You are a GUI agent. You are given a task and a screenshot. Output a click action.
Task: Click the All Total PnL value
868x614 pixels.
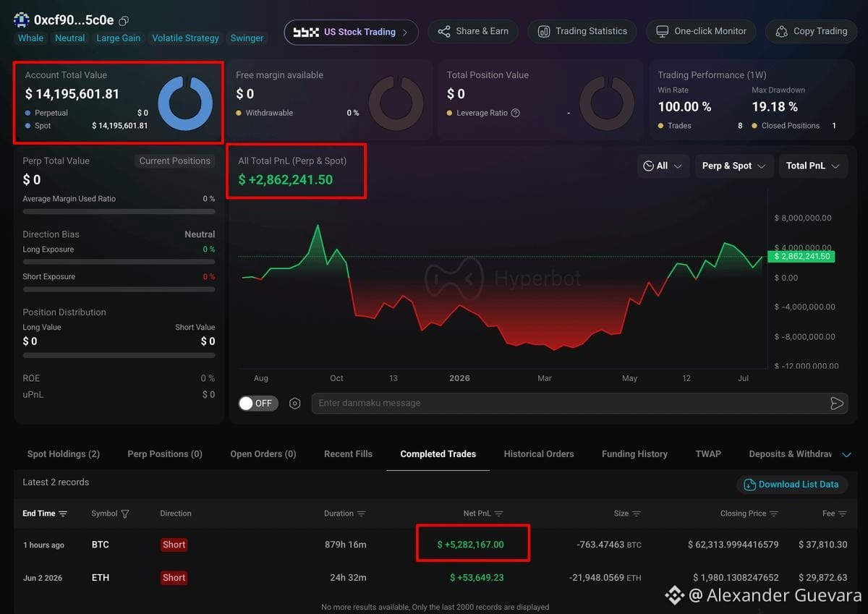pos(285,180)
